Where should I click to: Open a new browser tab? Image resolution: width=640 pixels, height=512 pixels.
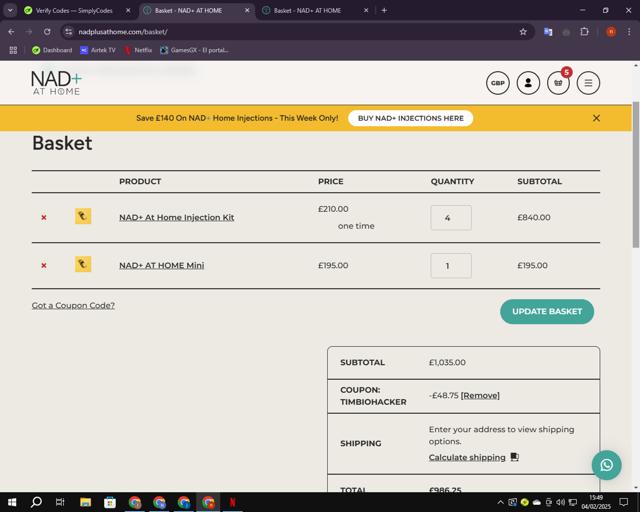point(384,11)
